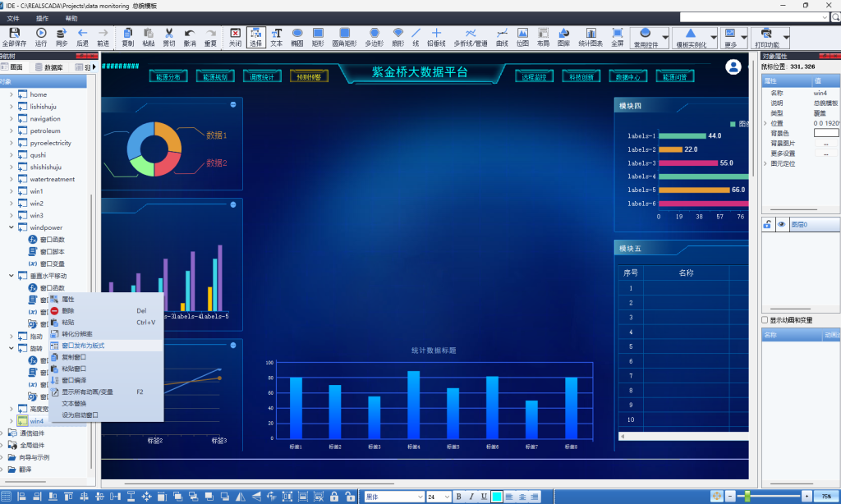Enable the 显示动画和变量 checkbox
This screenshot has width=841, height=504.
[765, 320]
